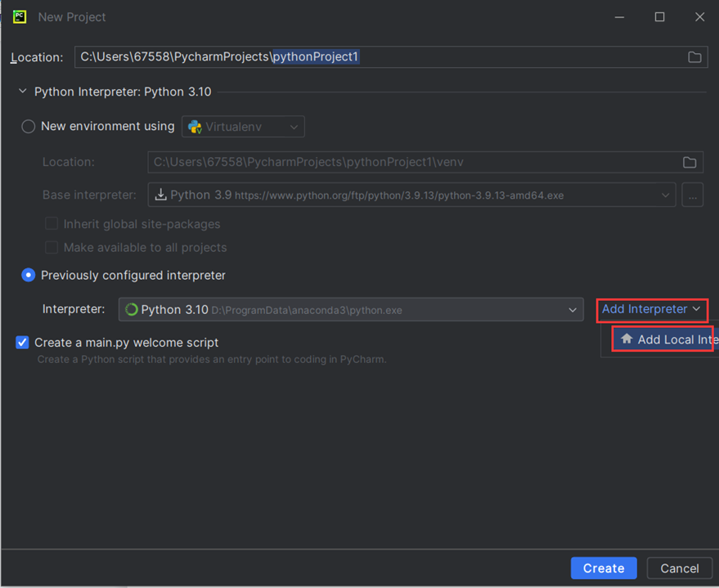Click the conda ring icon beside Python 3.10
The width and height of the screenshot is (719, 588).
[132, 310]
